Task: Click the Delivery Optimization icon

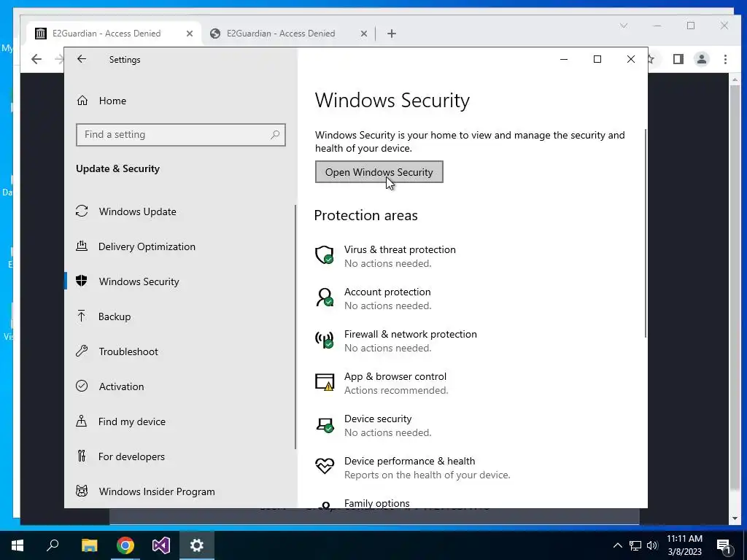Action: tap(82, 246)
